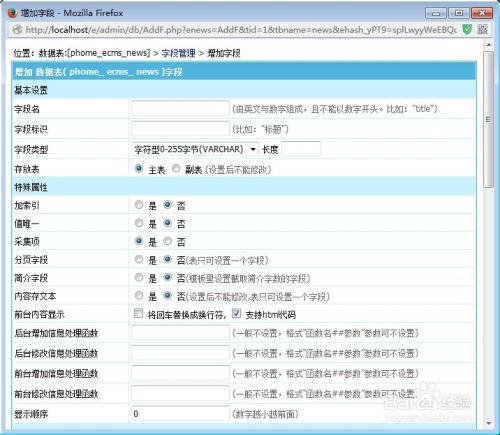Select 否 for 内容存文本
The width and height of the screenshot is (500, 435).
tap(168, 295)
